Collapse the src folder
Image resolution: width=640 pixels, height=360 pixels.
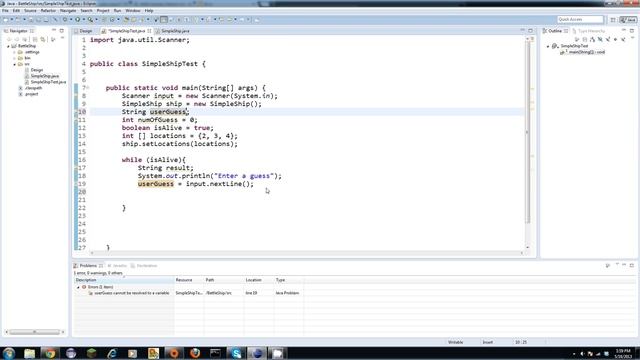[x=14, y=64]
